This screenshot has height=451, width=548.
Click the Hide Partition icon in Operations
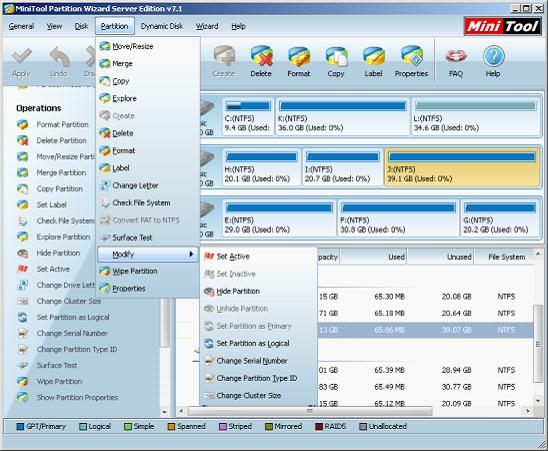tap(23, 253)
